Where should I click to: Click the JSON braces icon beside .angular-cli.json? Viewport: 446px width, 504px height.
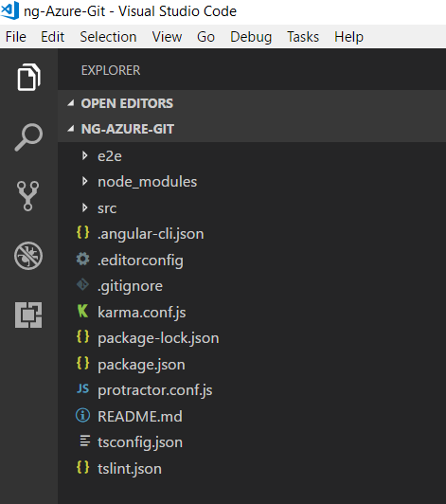click(82, 233)
